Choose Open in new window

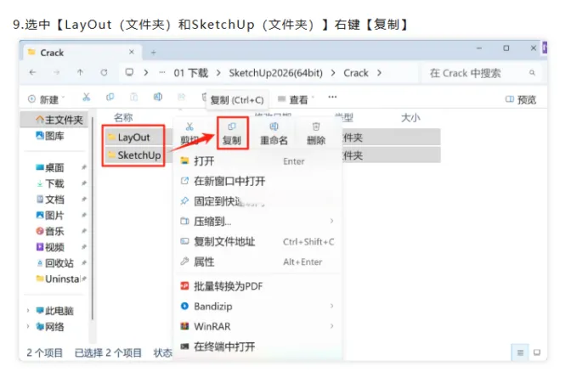[258, 182]
